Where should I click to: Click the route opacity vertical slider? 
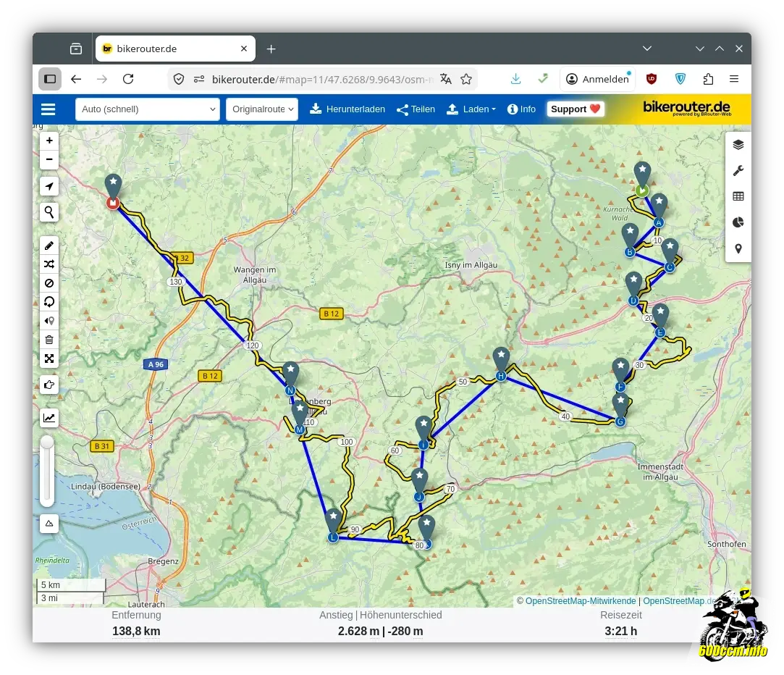[47, 471]
